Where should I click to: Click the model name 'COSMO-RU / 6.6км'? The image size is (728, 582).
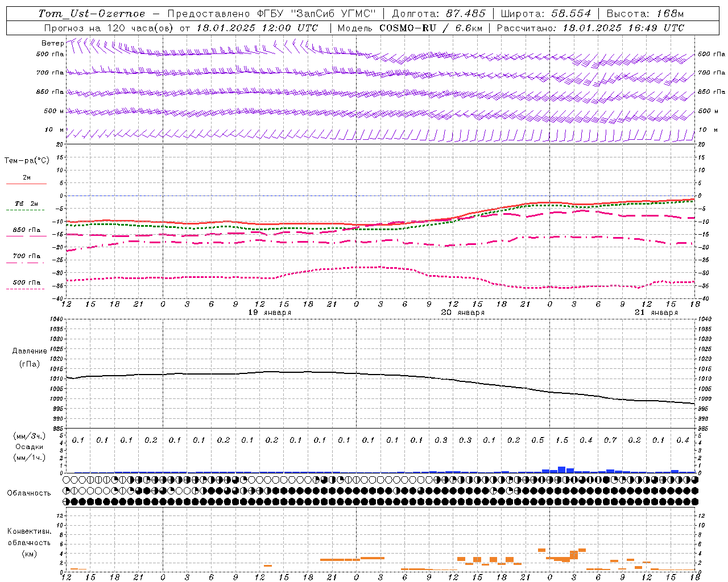tap(431, 28)
